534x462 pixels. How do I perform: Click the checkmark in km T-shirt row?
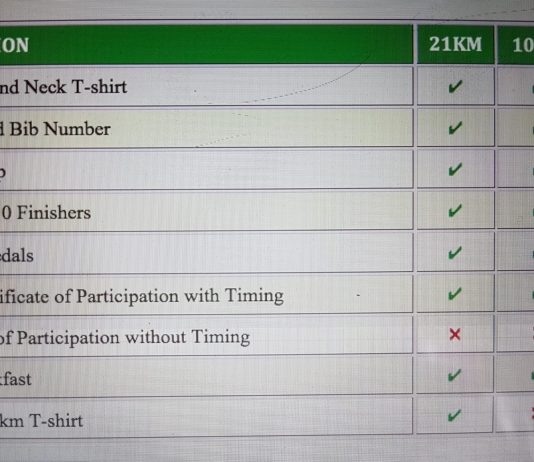click(x=455, y=415)
